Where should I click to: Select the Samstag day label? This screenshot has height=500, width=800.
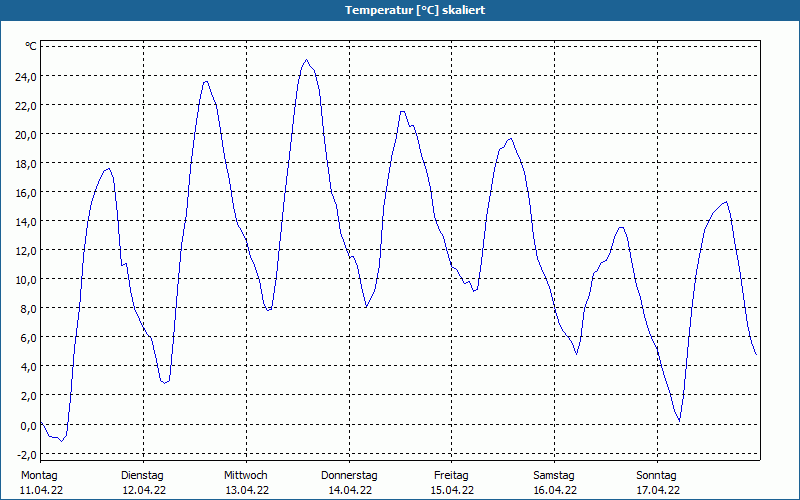tap(554, 475)
